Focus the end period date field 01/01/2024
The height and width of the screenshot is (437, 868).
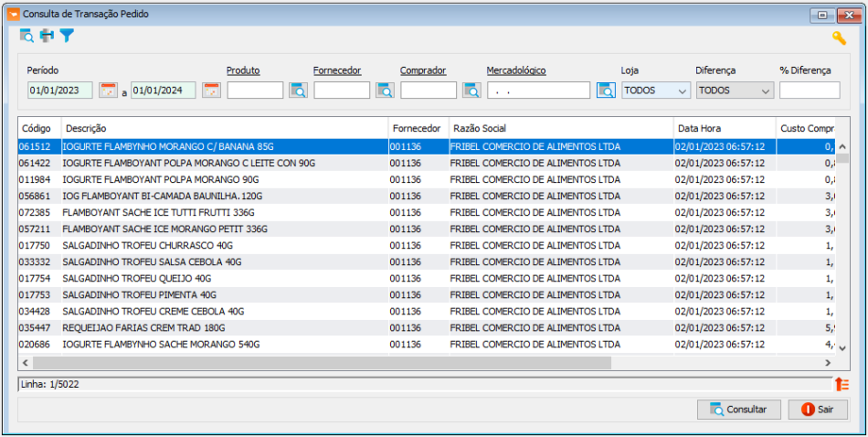point(164,91)
